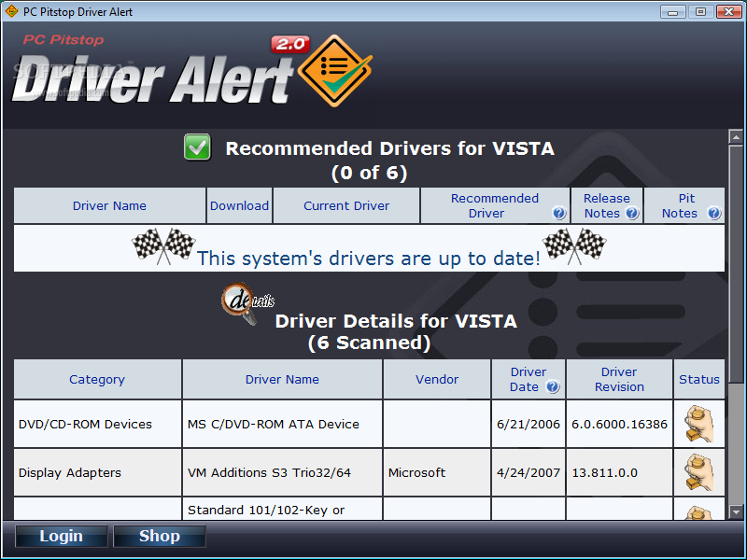Minimize the Driver Alert window
The width and height of the screenshot is (747, 560).
(x=672, y=11)
